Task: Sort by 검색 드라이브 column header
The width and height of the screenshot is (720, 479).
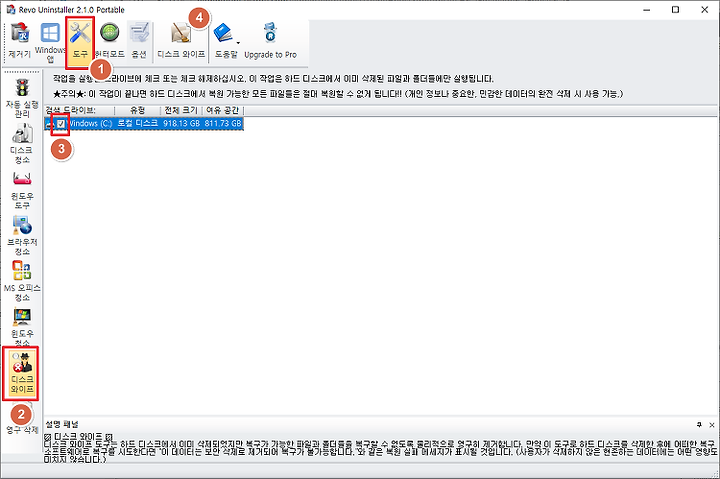Action: tap(79, 110)
